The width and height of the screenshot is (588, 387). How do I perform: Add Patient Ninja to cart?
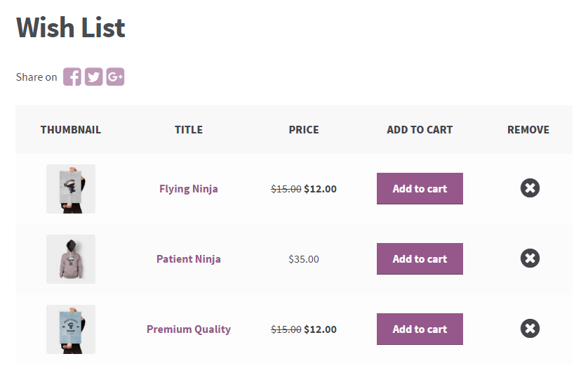click(x=420, y=258)
